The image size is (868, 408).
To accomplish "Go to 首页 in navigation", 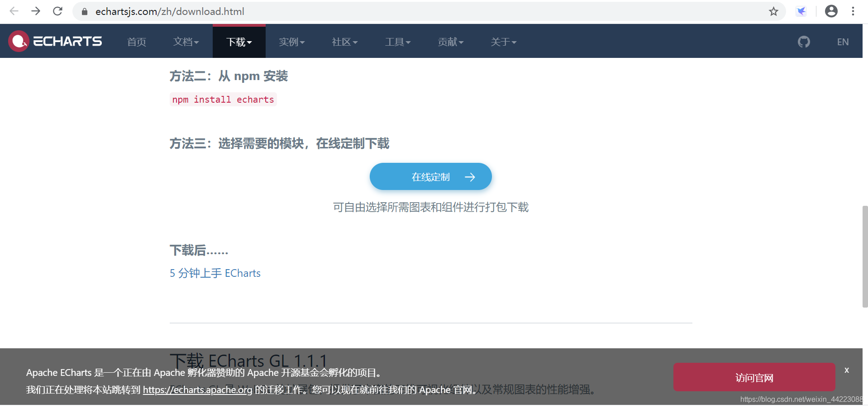I will point(137,42).
